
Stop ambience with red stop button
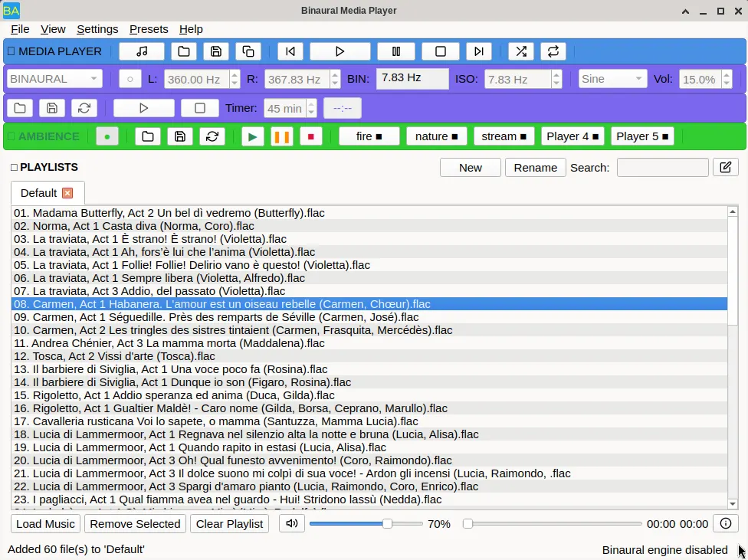point(311,137)
